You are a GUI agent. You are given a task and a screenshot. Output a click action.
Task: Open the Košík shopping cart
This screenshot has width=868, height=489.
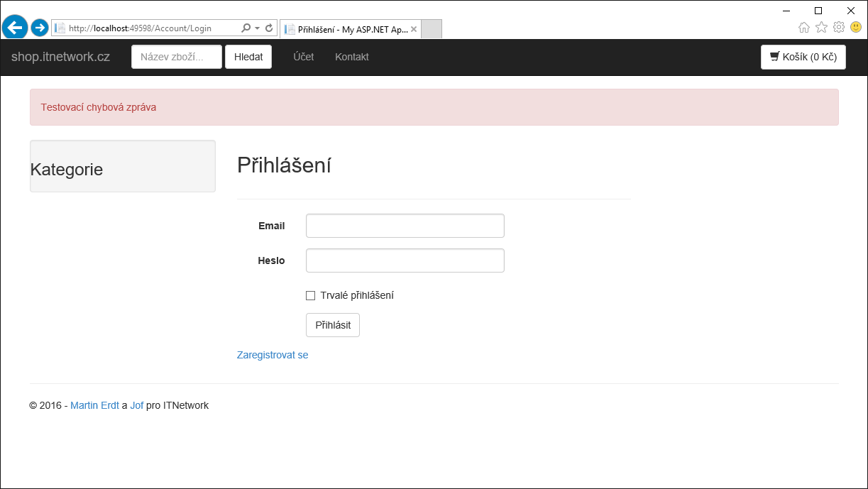coord(803,57)
